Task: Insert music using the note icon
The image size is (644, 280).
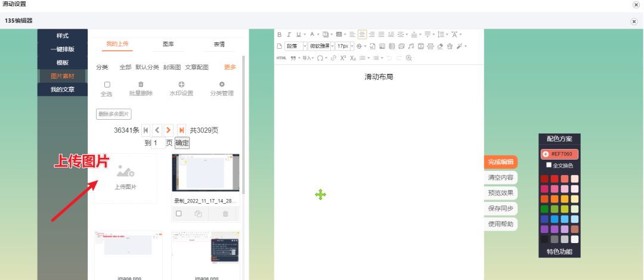Action: tap(411, 46)
